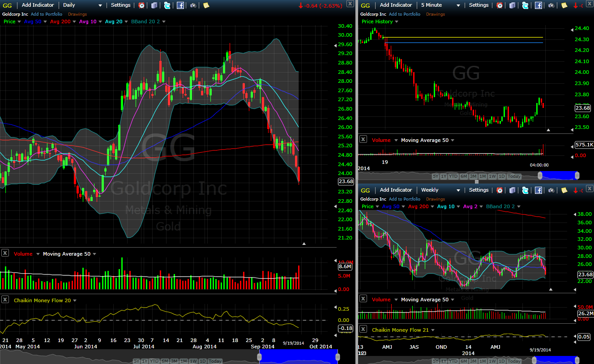Select 3M range in Weekly chart

(473, 361)
